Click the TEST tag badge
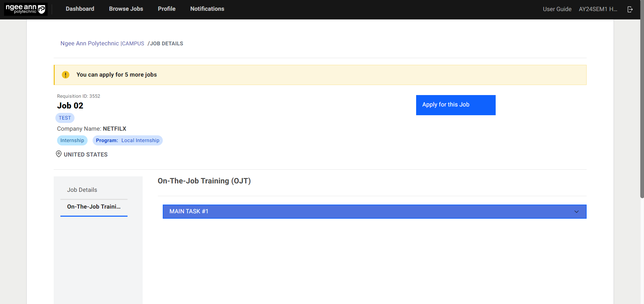The height and width of the screenshot is (304, 644). (x=65, y=118)
